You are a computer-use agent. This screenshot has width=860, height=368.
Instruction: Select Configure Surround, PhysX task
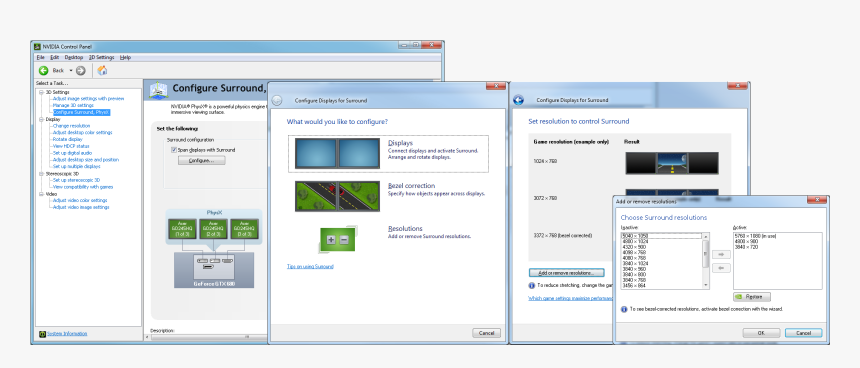(x=81, y=112)
